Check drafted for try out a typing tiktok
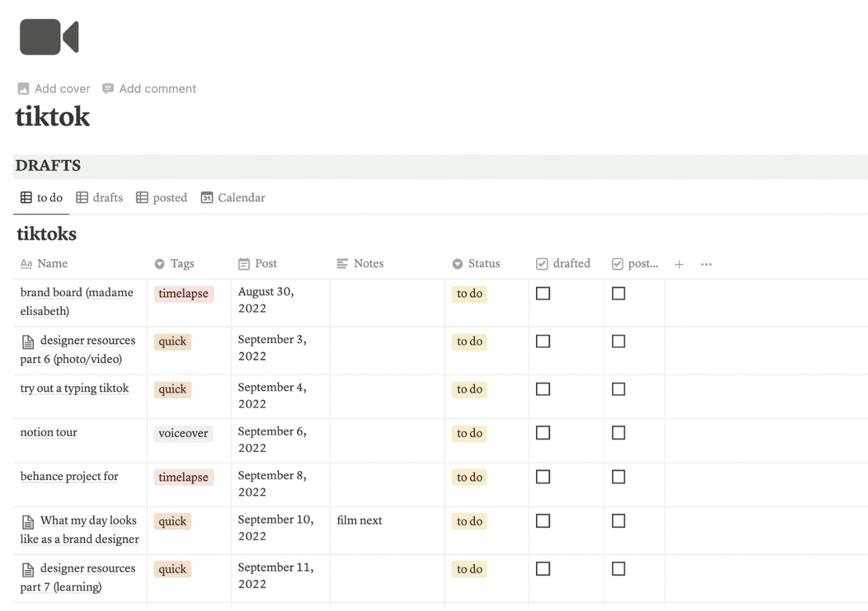Image resolution: width=868 pixels, height=611 pixels. [x=543, y=389]
